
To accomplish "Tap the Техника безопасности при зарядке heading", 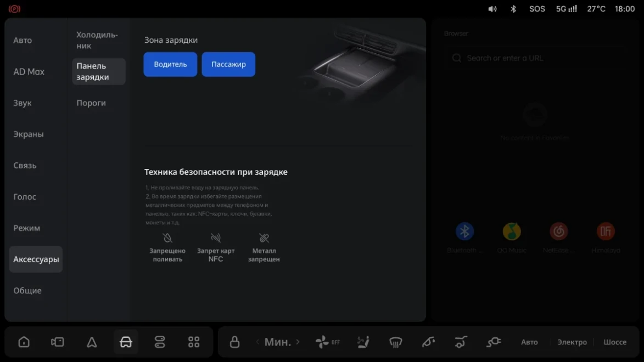I will [x=216, y=172].
